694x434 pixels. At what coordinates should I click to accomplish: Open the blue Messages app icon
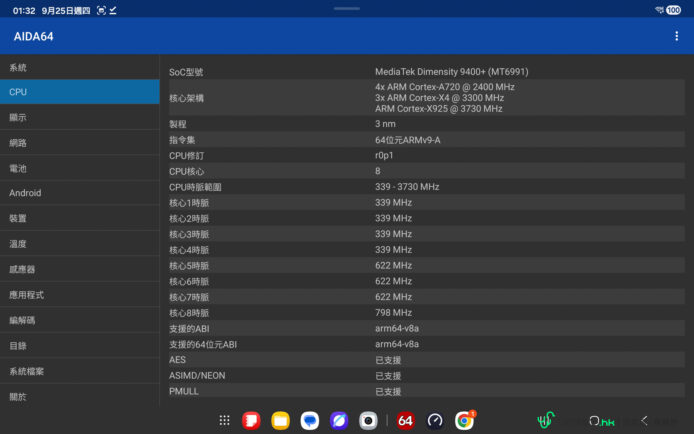[309, 420]
